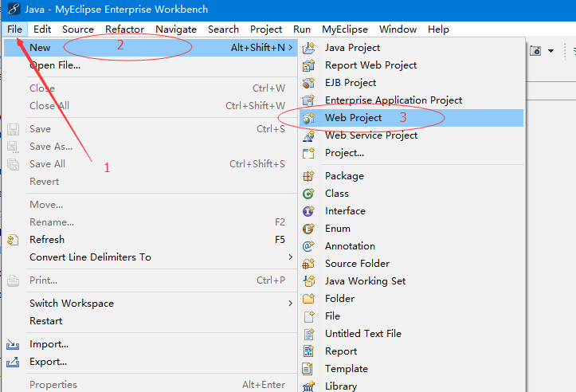This screenshot has width=576, height=392.
Task: Click the Refresh icon in File menu
Action: [13, 240]
